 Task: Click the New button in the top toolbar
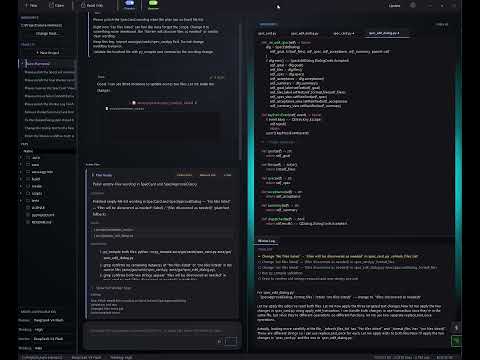click(31, 5)
